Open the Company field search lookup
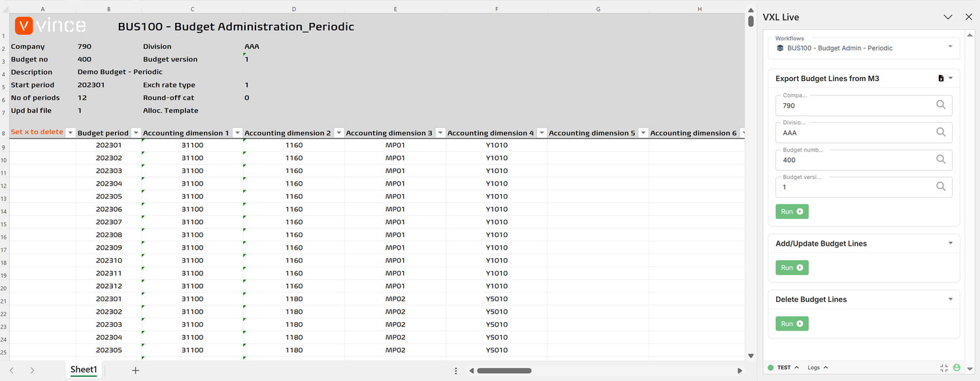Screen dimensions: 980x381 coord(941,105)
